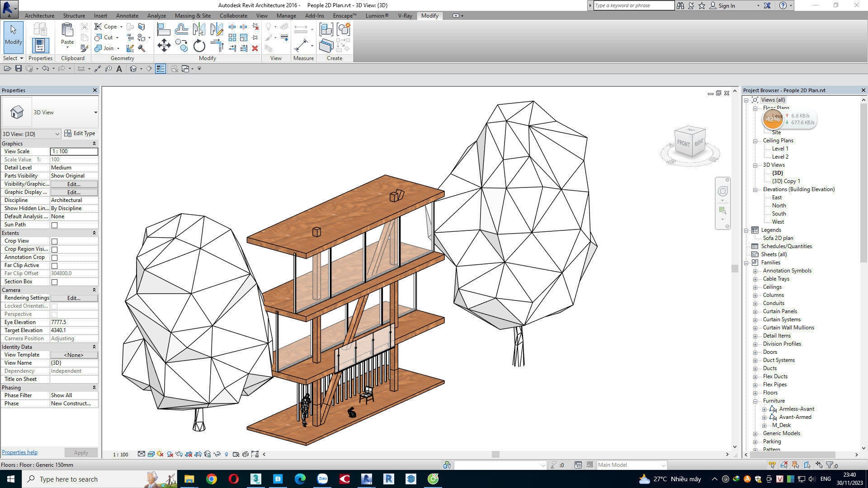Image resolution: width=868 pixels, height=488 pixels.
Task: Open Chrome from the taskbar
Action: (x=211, y=479)
